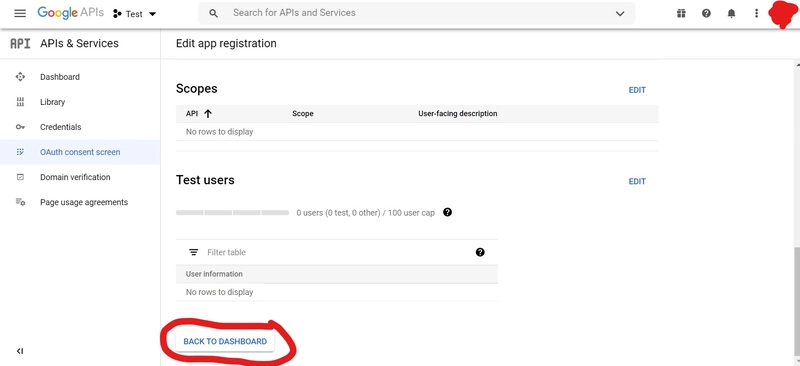The image size is (800, 366).
Task: Click the search magnifier icon
Action: 214,14
